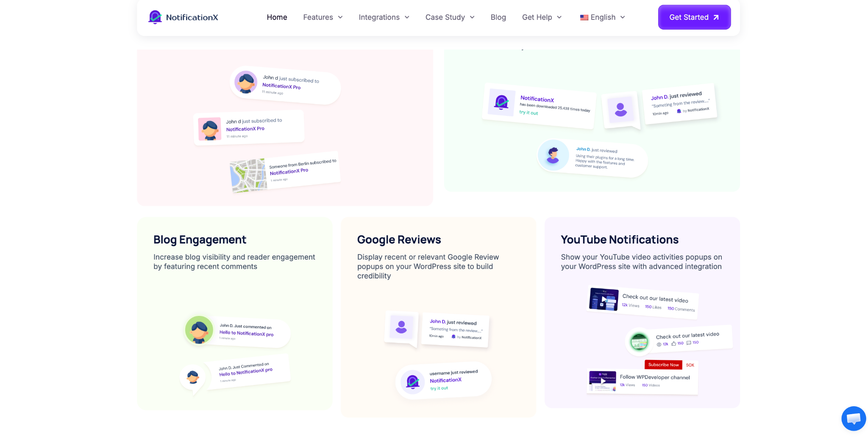
Task: Click the Blog Engagement heading
Action: pyautogui.click(x=200, y=240)
